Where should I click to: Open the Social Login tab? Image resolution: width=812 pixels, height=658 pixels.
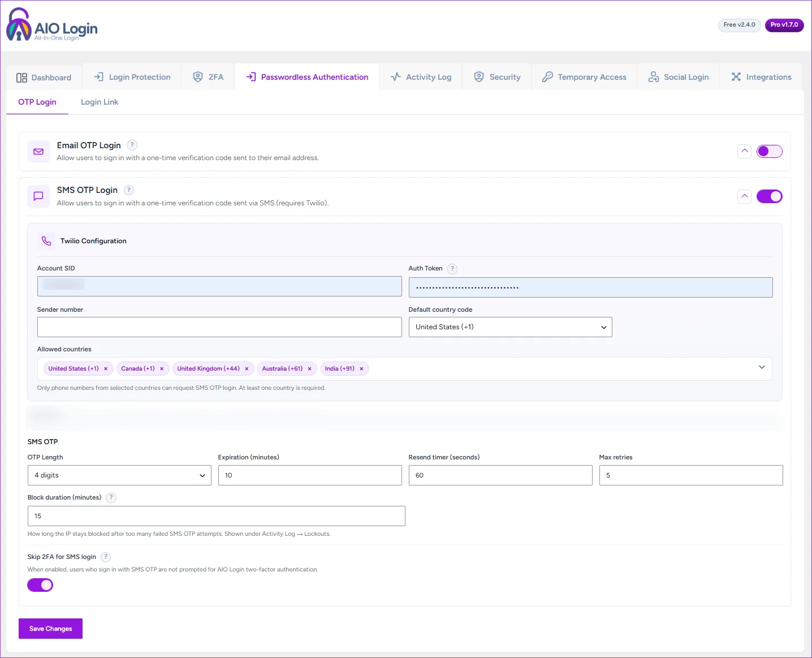(679, 77)
